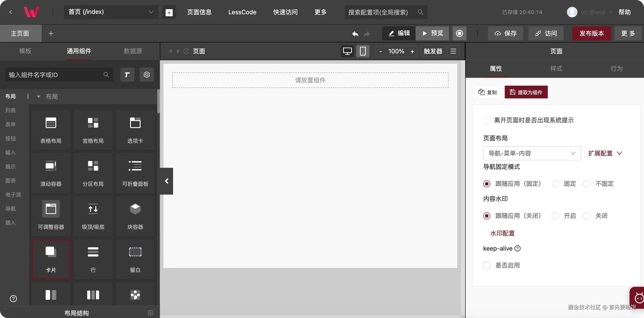Enable 离开页面时是否出现系统提示 checkbox
Screen dimensions: 644x318
[487, 120]
